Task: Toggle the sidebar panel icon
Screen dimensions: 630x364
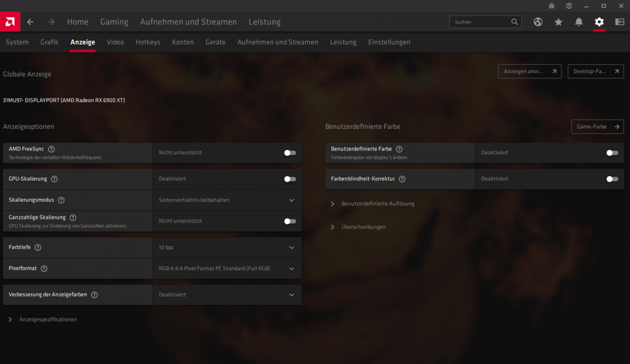Action: (620, 22)
